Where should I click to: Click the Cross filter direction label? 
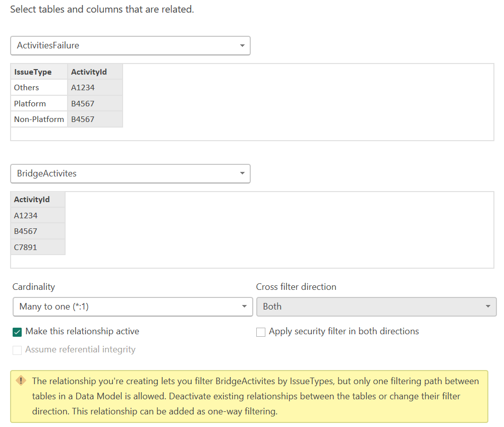296,287
